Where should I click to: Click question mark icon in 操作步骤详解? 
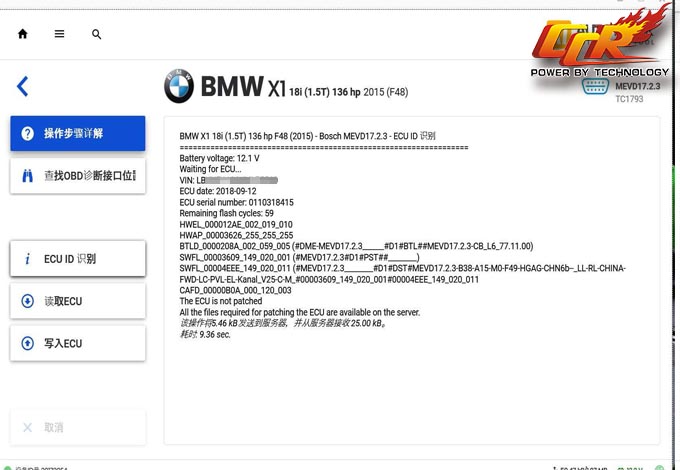27,134
